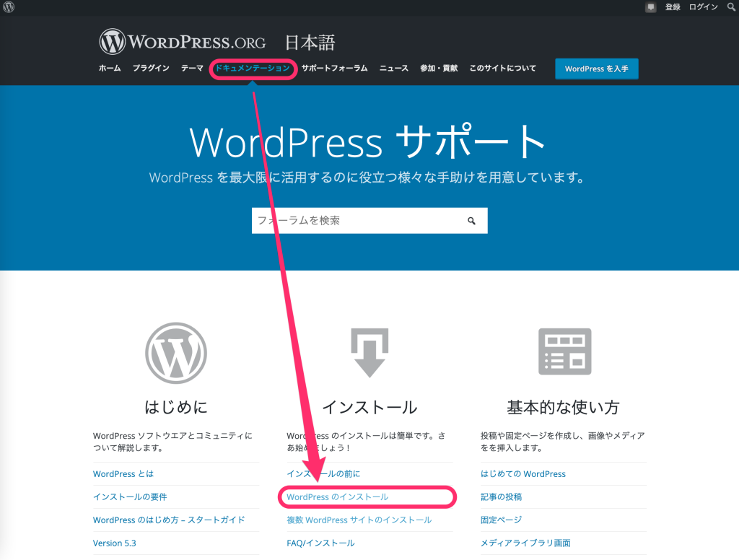
Task: Open the ドキュメンテーション menu item
Action: (253, 69)
